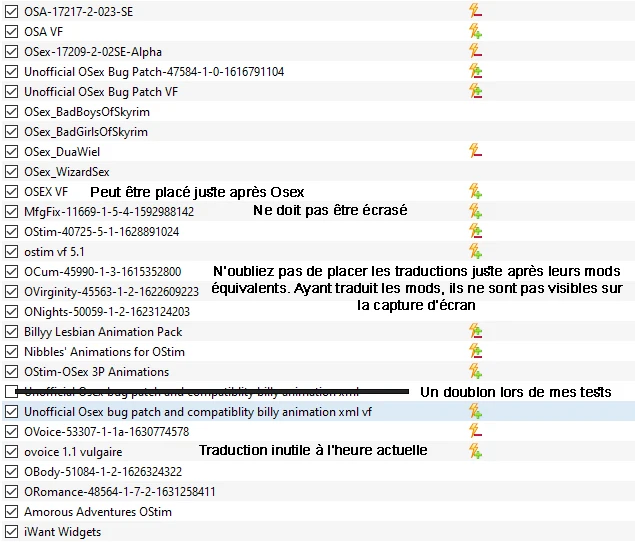Viewport: 635px width, 542px height.
Task: Uncheck the OSA VF mod
Action: click(11, 31)
